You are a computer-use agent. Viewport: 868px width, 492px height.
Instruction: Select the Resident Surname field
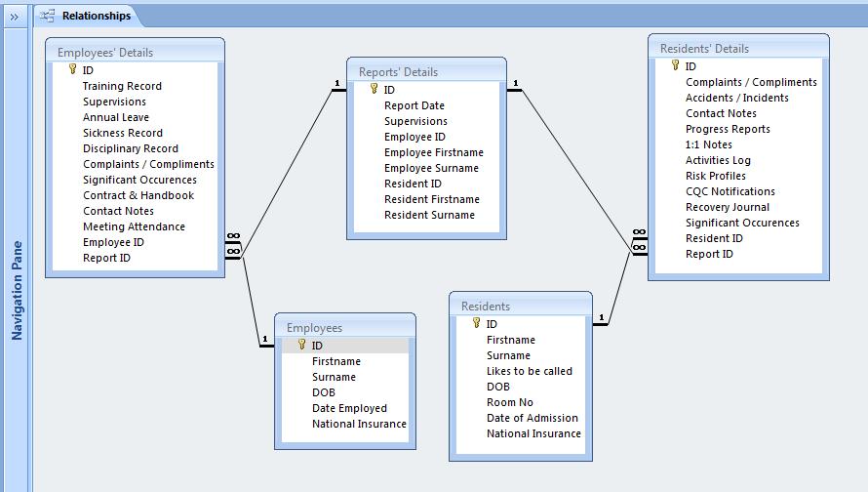tap(429, 215)
